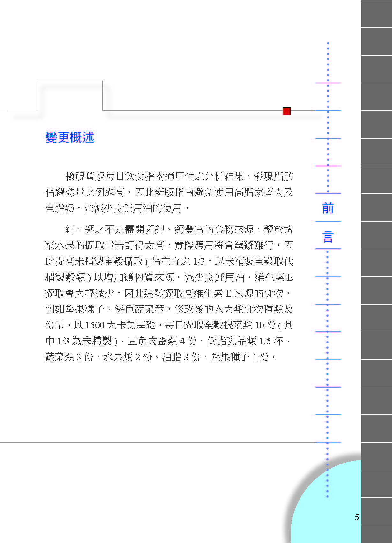Click the red square marker
Screen dimensions: 392x543
(287, 111)
